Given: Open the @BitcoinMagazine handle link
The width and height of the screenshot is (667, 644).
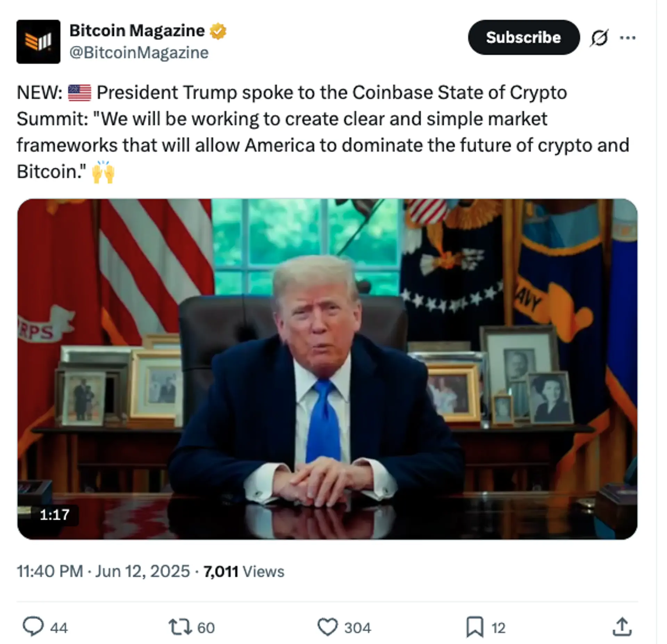Looking at the screenshot, I should [x=139, y=52].
